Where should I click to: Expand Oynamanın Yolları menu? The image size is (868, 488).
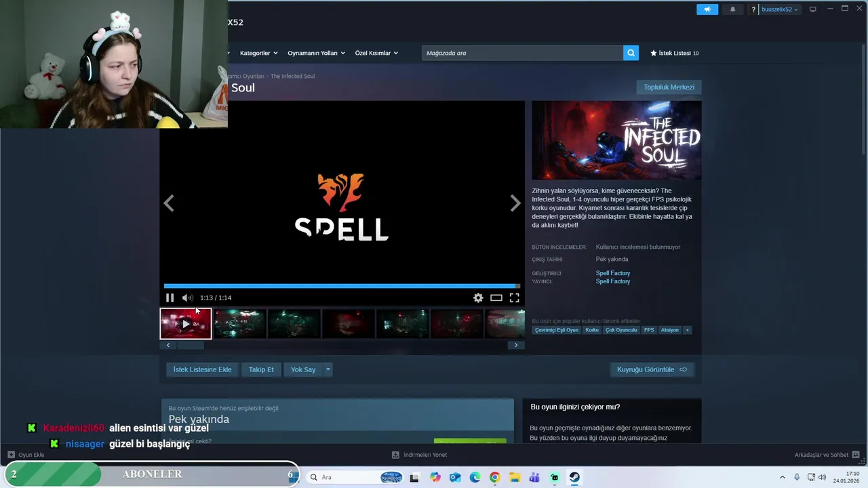coord(316,53)
